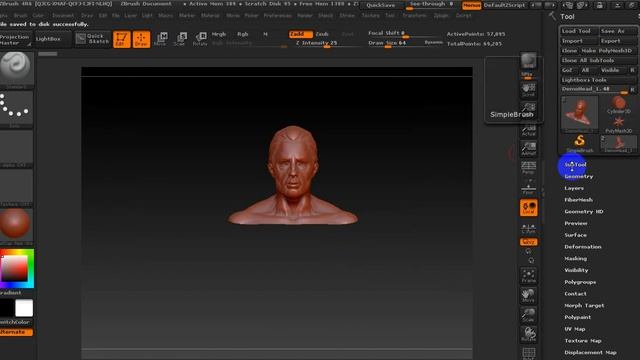The image size is (640, 360).
Task: Toggle Local transformations button
Action: pos(529,208)
